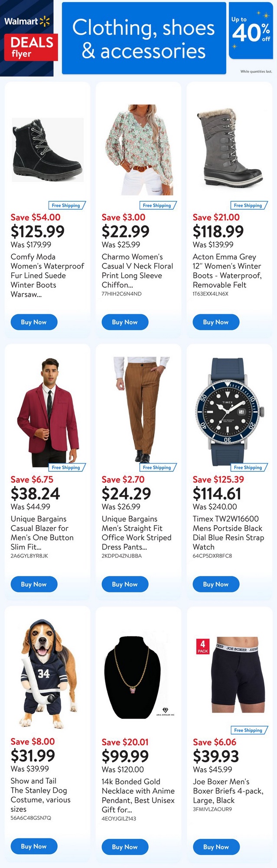Buy the Stanley dog costume
Screen dimensions: 277x868
34,846
